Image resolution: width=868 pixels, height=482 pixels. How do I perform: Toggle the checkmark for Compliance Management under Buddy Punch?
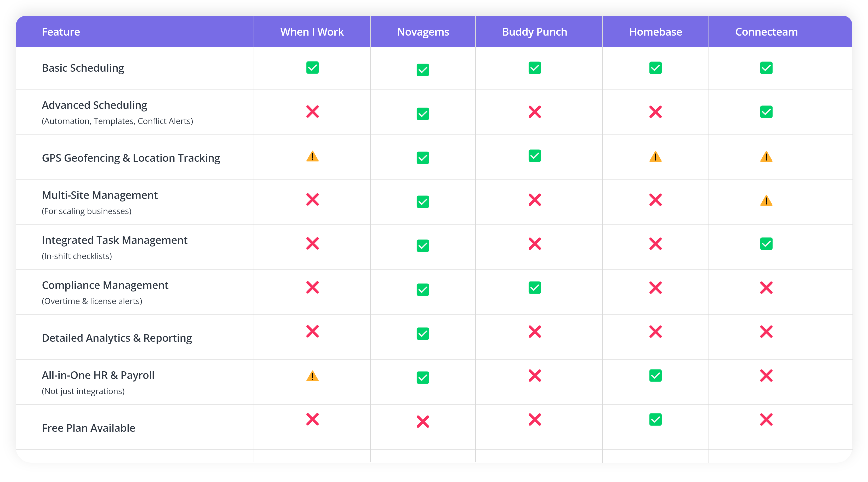pyautogui.click(x=534, y=288)
